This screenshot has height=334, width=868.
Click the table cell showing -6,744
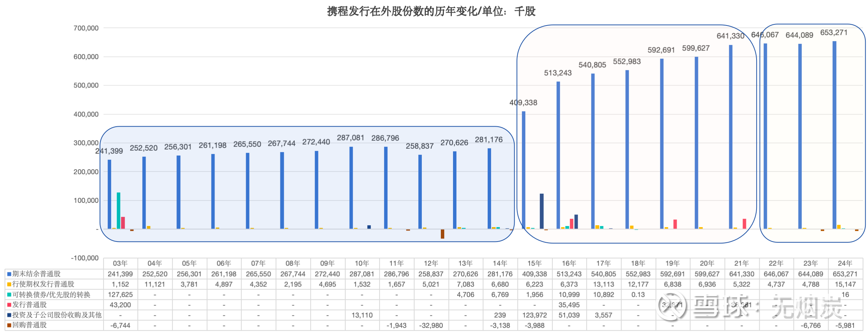(x=120, y=326)
